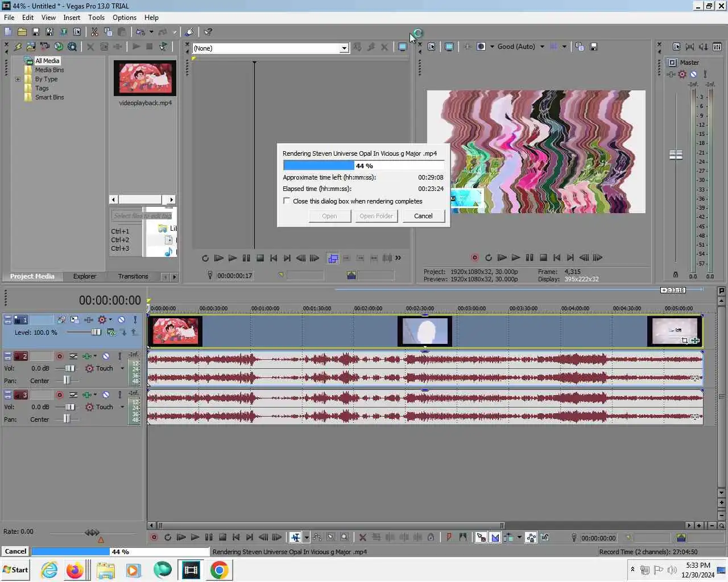Click Google Chrome in the taskbar
728x582 pixels.
pyautogui.click(x=219, y=569)
